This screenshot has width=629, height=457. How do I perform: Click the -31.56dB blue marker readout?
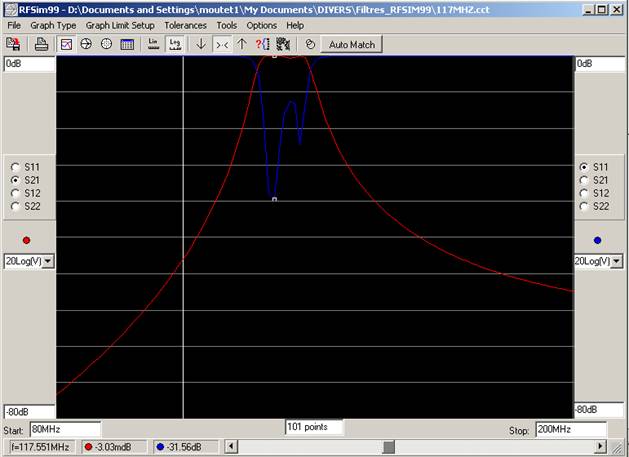tap(185, 447)
